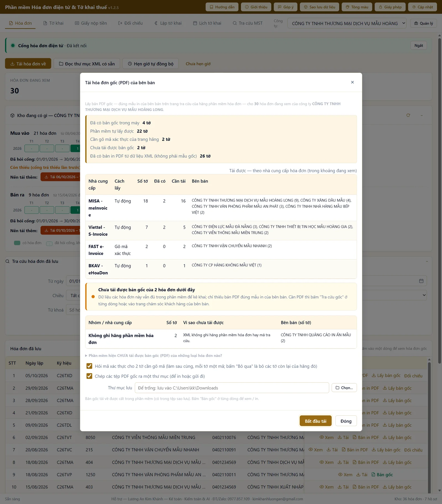
Task: Toggle checkbox Hỏi mã xác thực
Action: point(89,366)
